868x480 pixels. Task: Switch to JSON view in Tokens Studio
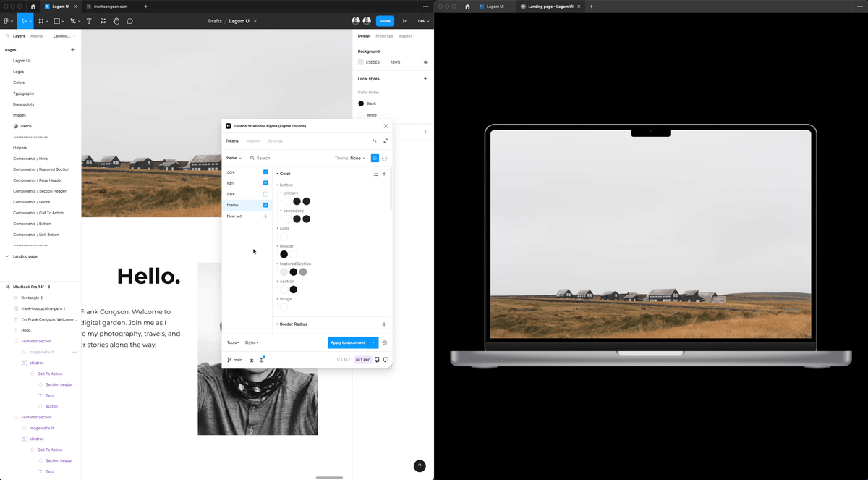click(x=385, y=158)
